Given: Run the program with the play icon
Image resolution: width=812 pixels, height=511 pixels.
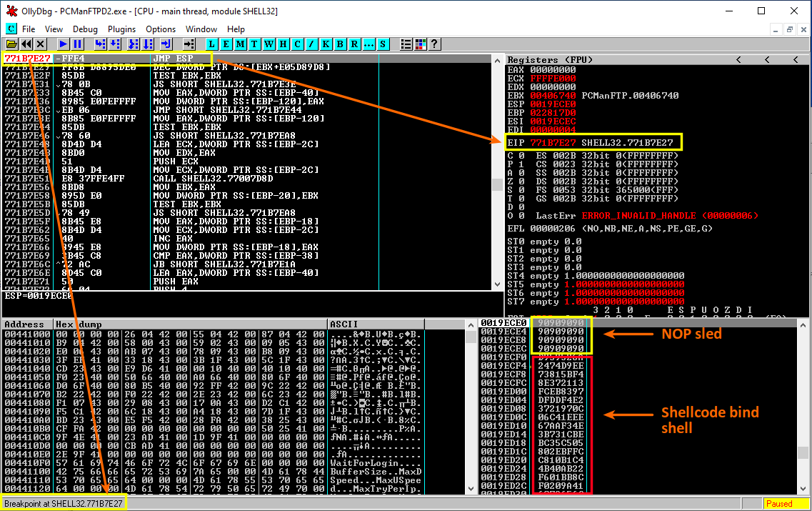Looking at the screenshot, I should pyautogui.click(x=63, y=44).
